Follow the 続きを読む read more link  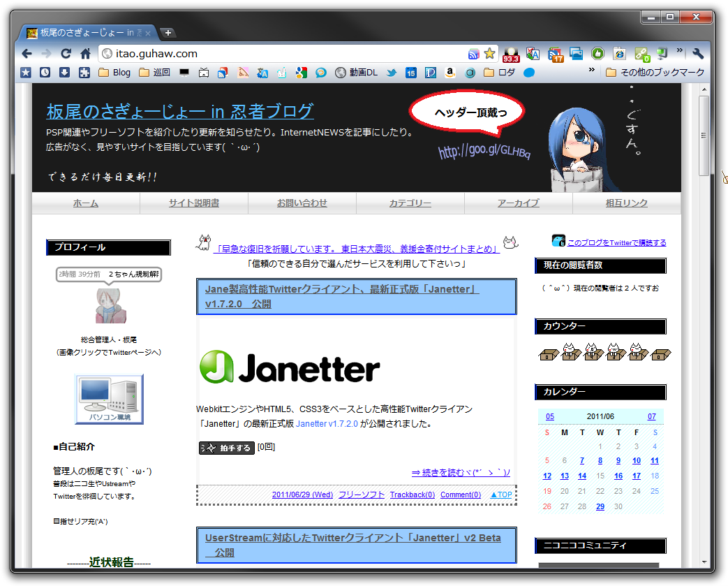[x=461, y=473]
